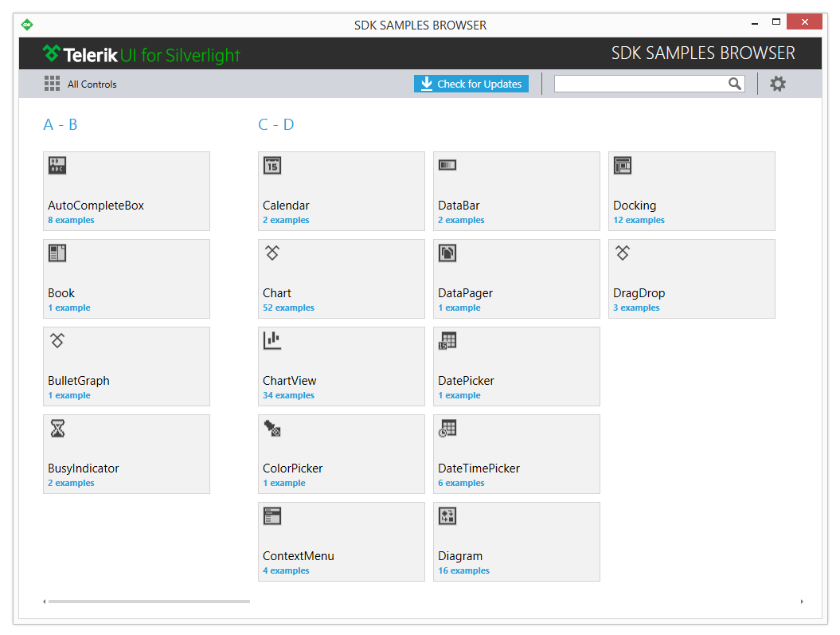The image size is (840, 635).
Task: Select the All Controls menu label
Action: tap(92, 84)
